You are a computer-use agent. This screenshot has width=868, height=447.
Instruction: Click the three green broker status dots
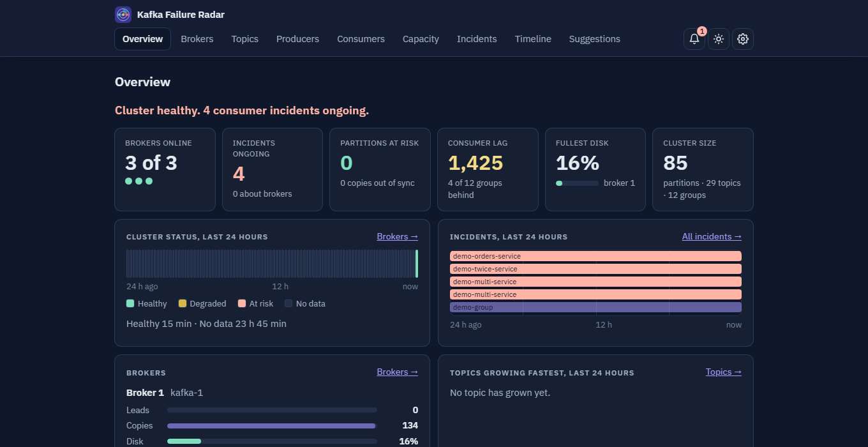point(138,181)
